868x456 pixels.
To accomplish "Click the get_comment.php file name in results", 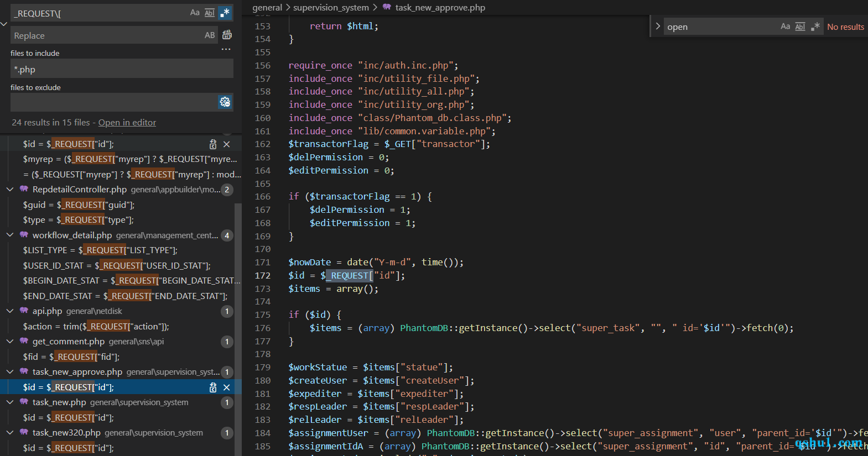I will 69,342.
